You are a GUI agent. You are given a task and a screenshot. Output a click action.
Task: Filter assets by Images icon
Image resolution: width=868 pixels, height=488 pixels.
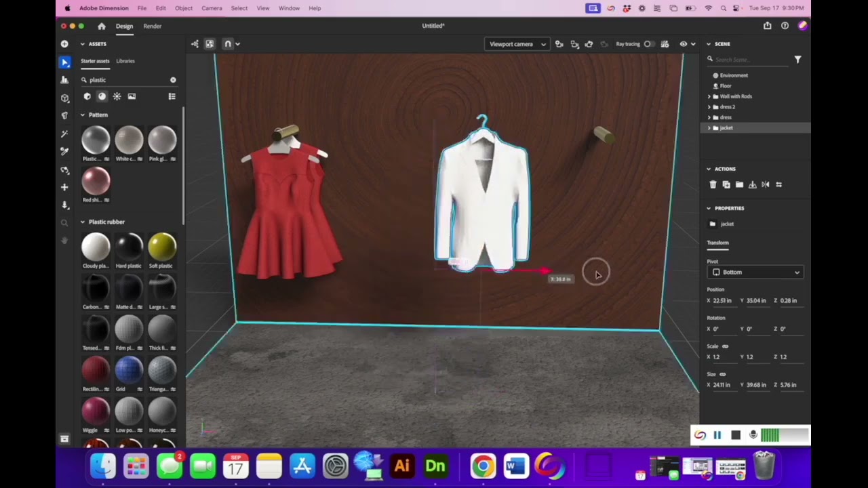point(132,96)
